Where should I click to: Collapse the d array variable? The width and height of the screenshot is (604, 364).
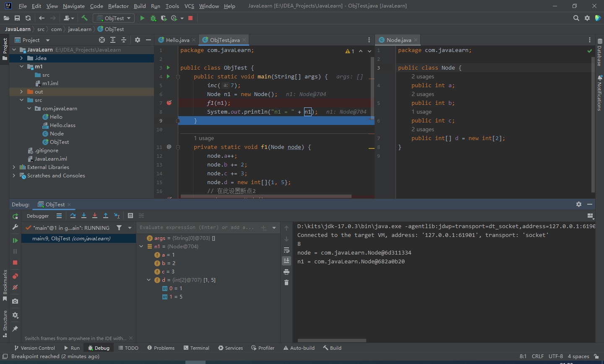click(148, 280)
